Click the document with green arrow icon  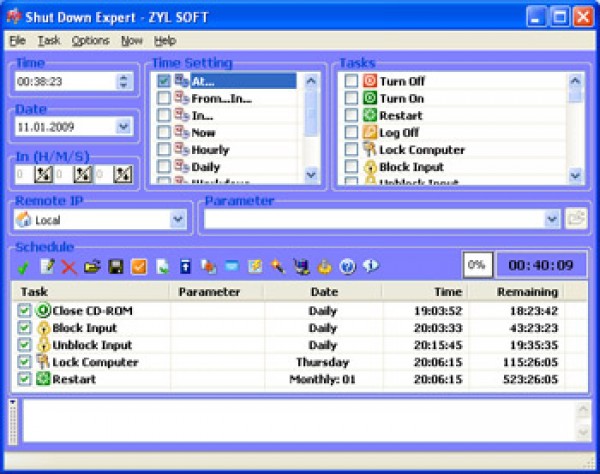pos(163,267)
